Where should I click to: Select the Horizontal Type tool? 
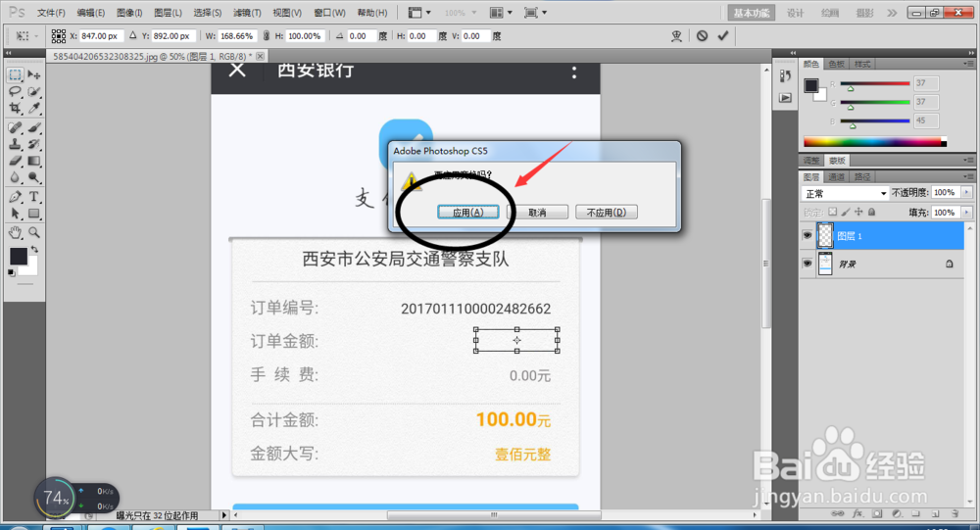(33, 197)
